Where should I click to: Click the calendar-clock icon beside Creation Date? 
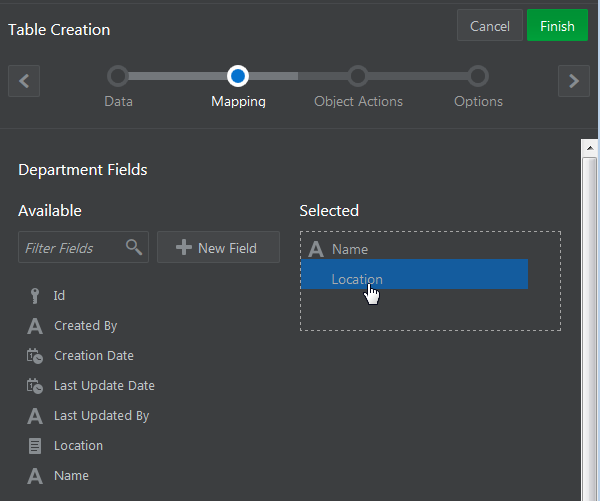pyautogui.click(x=34, y=356)
